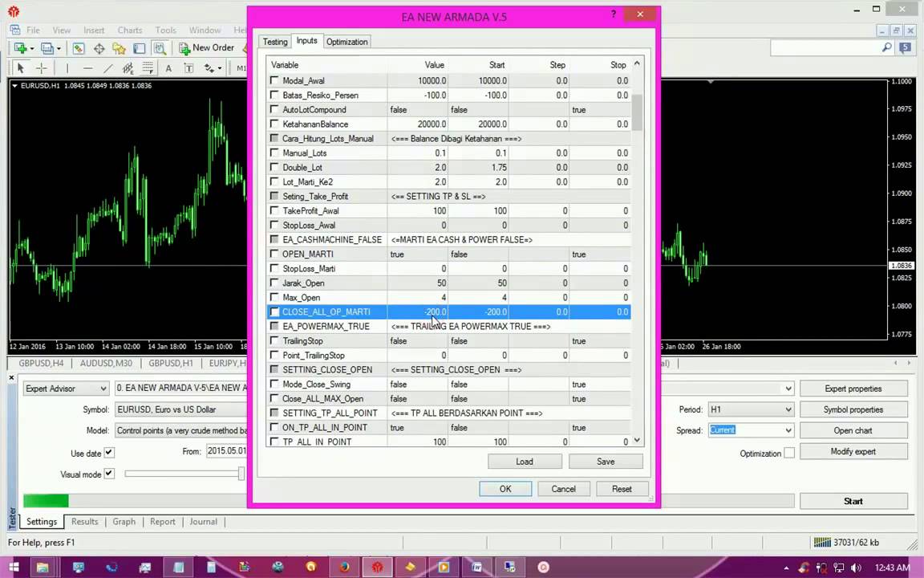Toggle the Strategy Tester magnifier icon
This screenshot has width=924, height=578.
pos(159,48)
